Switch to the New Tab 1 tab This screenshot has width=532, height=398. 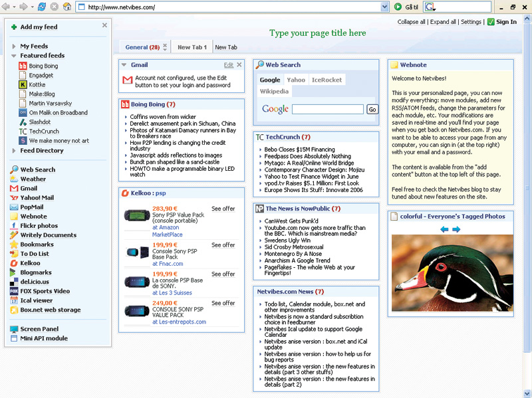pos(192,47)
